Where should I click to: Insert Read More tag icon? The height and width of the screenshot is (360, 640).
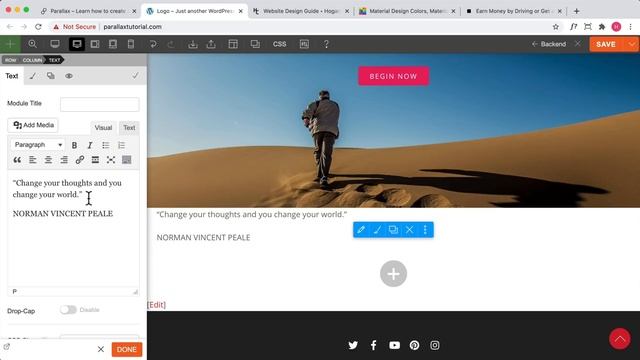(95, 160)
